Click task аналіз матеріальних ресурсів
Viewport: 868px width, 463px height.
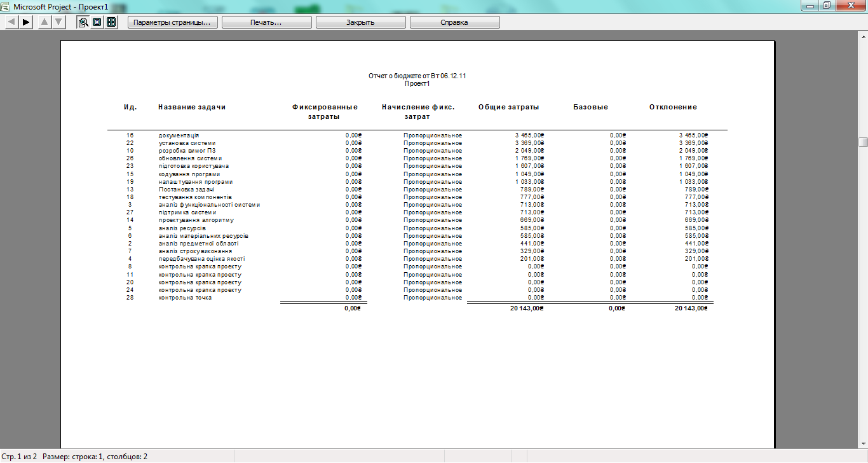[203, 236]
